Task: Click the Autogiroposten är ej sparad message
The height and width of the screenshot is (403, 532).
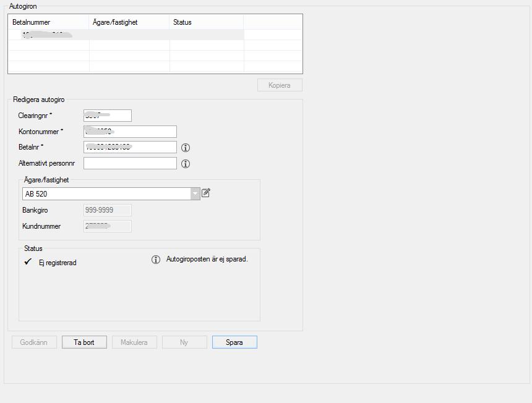Action: pyautogui.click(x=207, y=259)
